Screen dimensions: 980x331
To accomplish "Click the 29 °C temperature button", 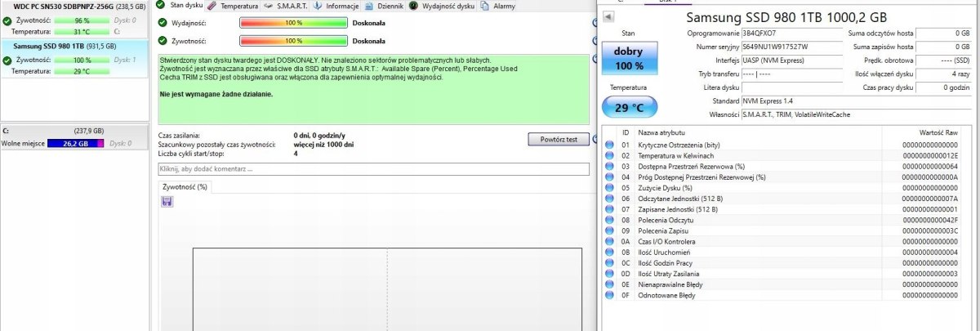I will point(628,108).
